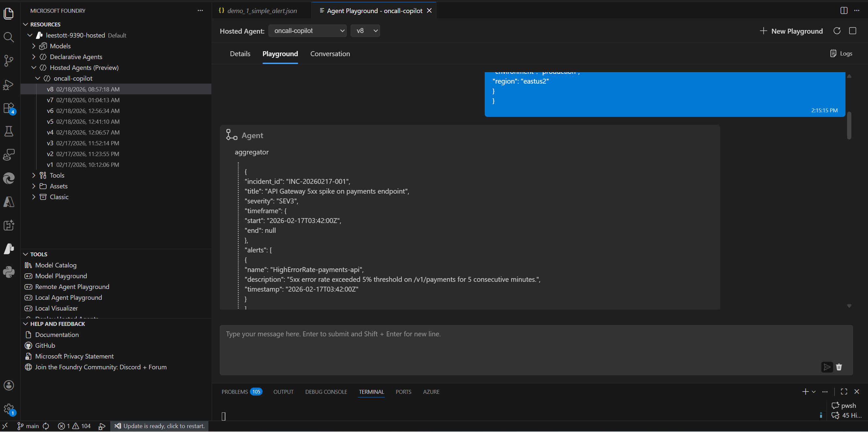Click the New Playground button
The width and height of the screenshot is (868, 432).
791,31
